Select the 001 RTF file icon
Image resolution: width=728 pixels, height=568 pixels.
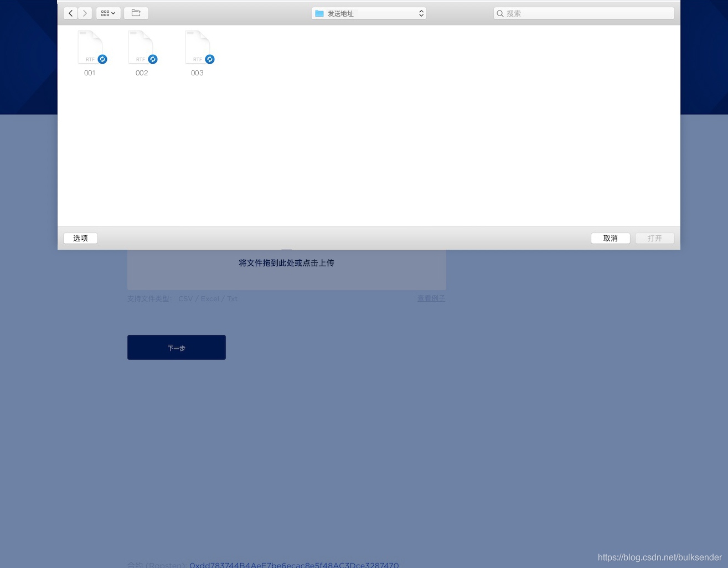point(91,47)
